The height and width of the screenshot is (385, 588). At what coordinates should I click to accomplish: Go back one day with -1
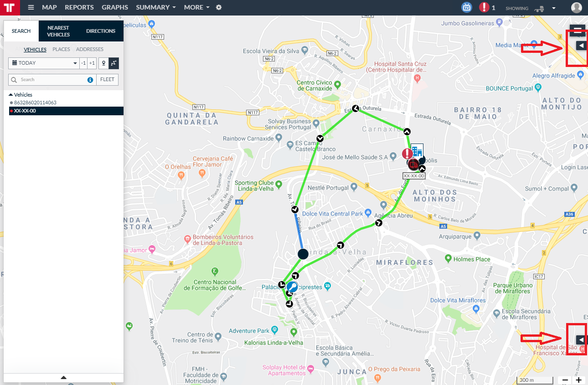tap(83, 63)
